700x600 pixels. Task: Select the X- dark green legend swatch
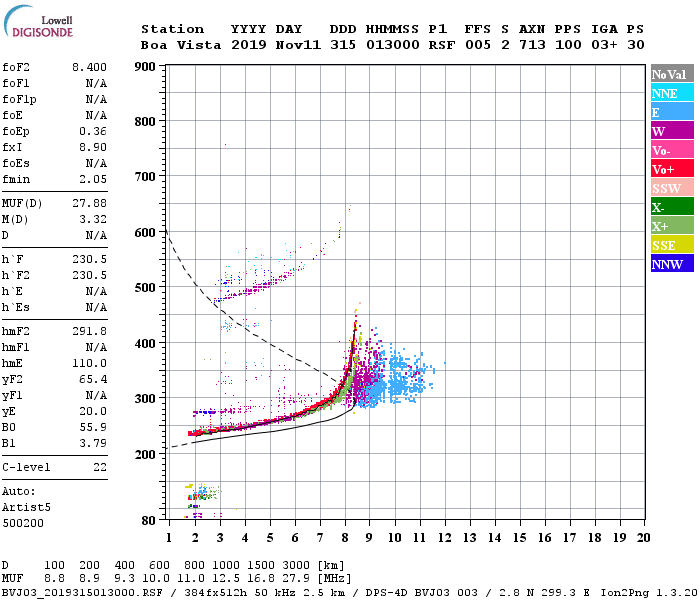click(x=672, y=206)
